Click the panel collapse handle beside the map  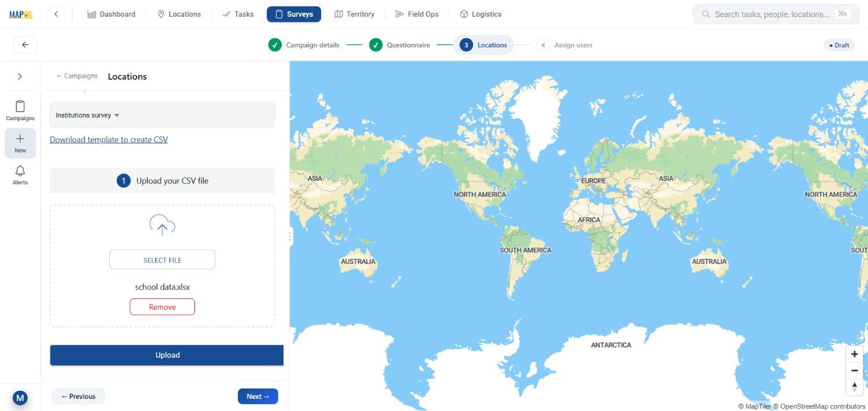coord(290,236)
